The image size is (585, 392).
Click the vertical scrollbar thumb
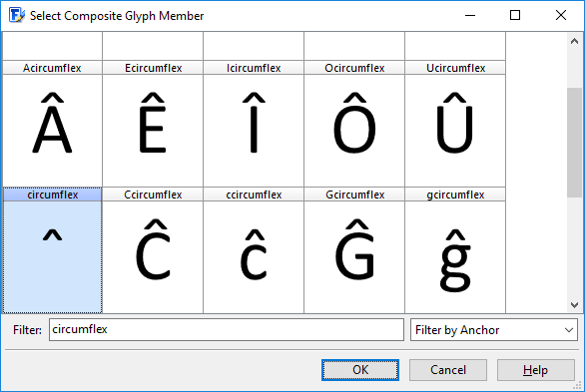click(x=574, y=143)
